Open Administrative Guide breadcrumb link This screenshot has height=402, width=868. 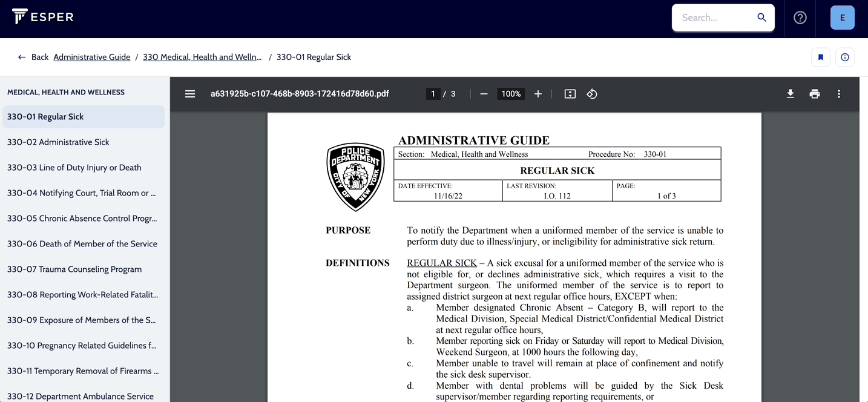coord(92,57)
